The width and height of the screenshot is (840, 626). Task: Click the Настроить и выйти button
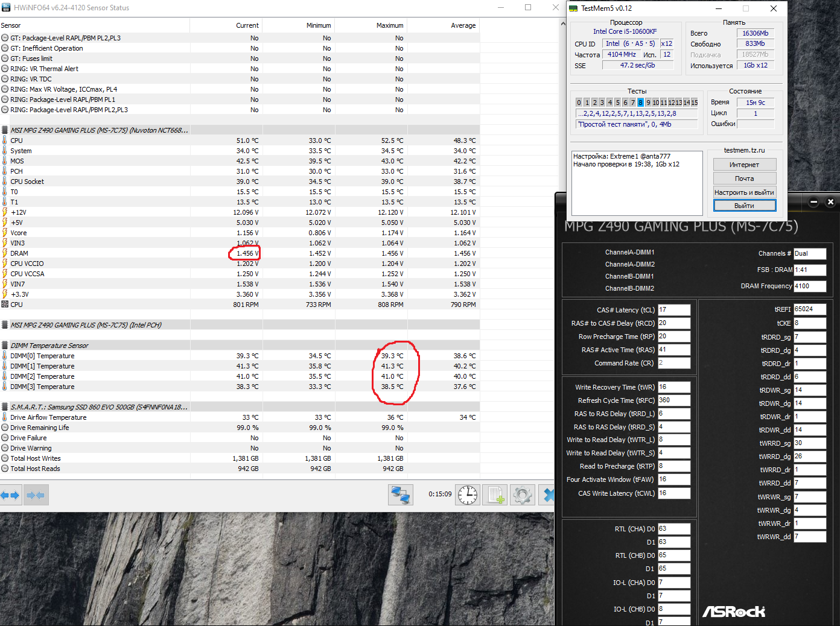point(745,192)
